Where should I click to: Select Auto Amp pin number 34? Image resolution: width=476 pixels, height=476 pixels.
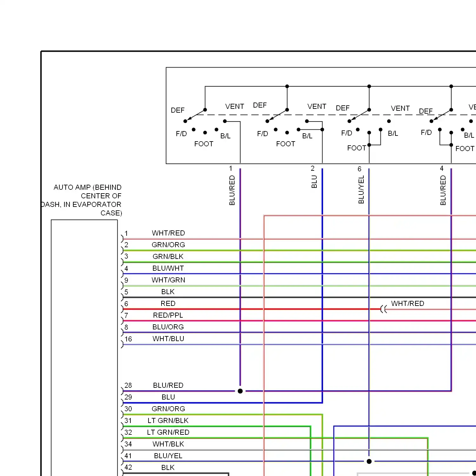point(128,444)
